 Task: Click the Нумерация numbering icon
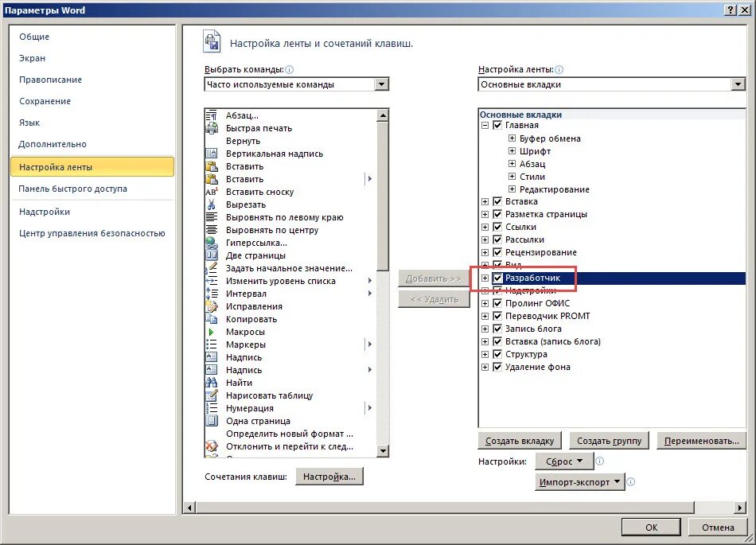(x=211, y=408)
